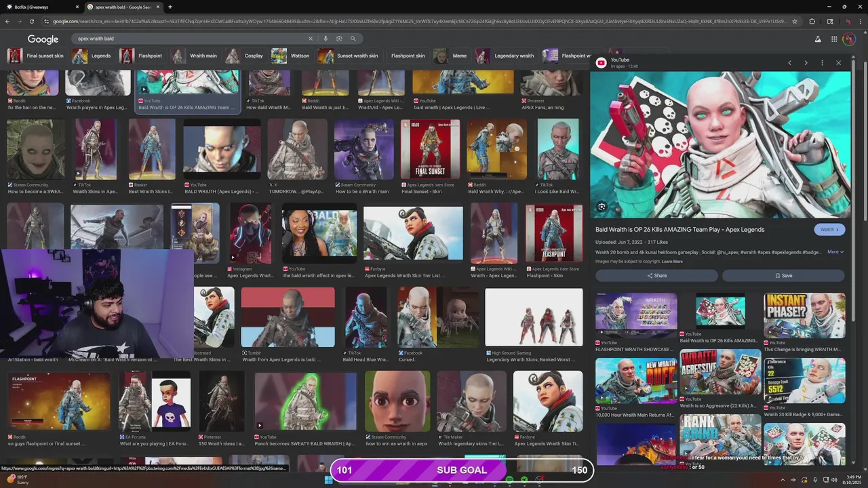Open INSTANT PHASE related thumbnail
868x488 pixels.
click(x=804, y=316)
